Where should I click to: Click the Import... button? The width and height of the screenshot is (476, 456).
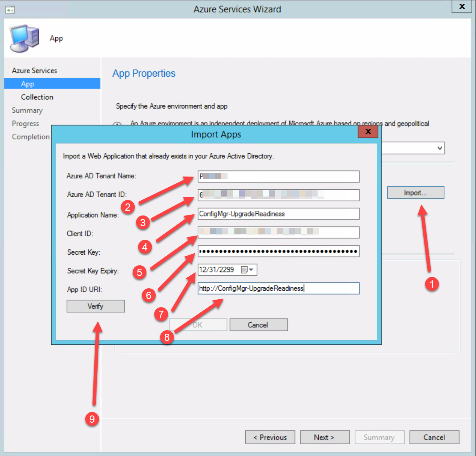point(415,193)
